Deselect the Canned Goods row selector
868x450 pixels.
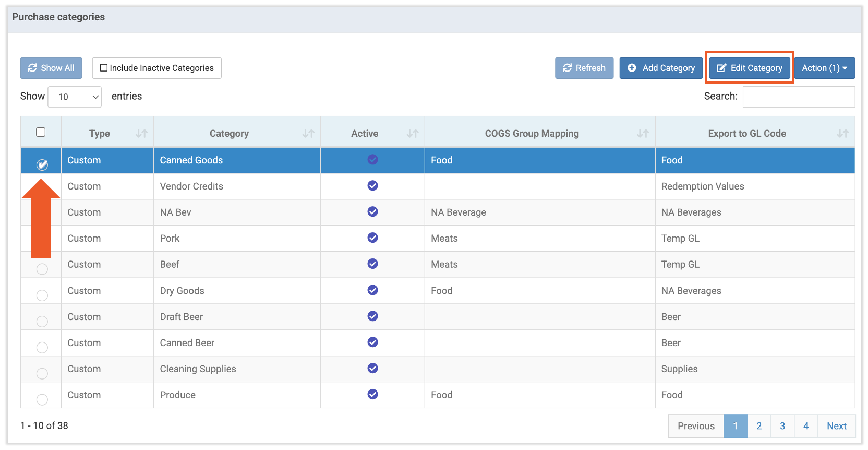[42, 164]
